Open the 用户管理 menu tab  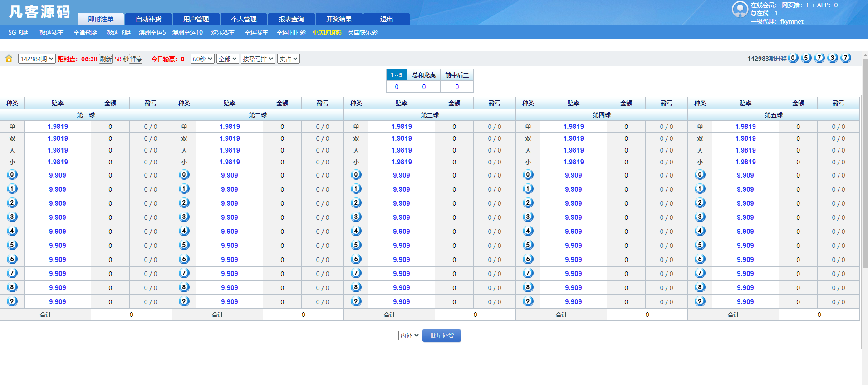tap(196, 19)
